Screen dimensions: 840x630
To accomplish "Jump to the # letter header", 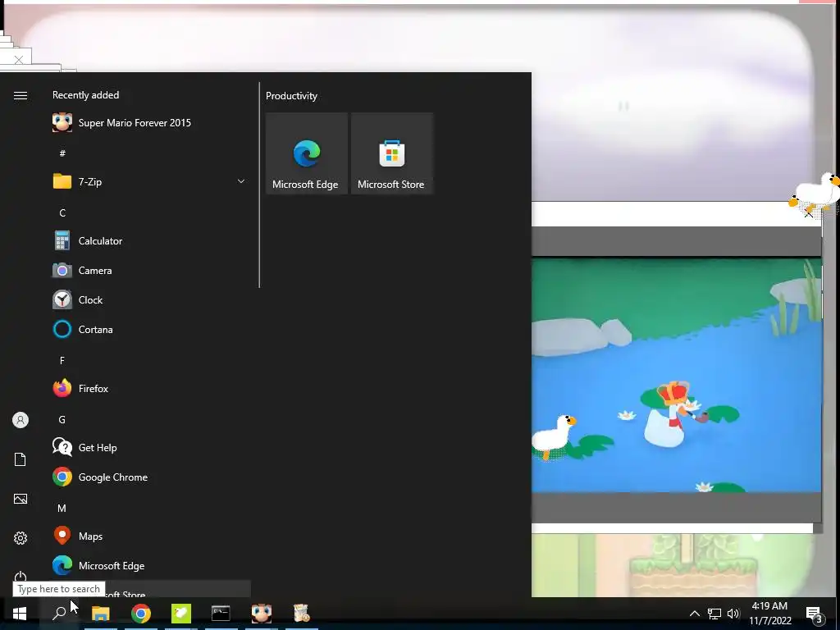I will point(62,153).
